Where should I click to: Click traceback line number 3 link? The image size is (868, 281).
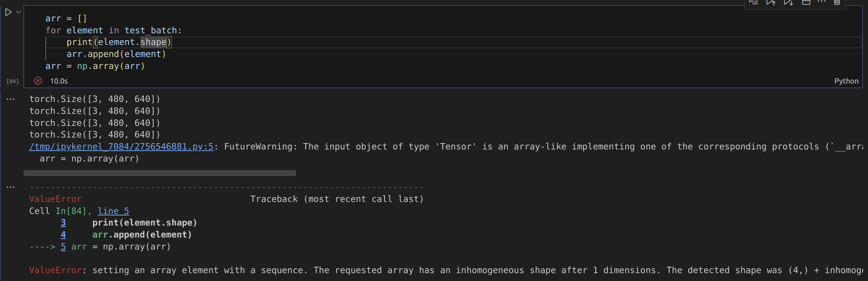63,223
